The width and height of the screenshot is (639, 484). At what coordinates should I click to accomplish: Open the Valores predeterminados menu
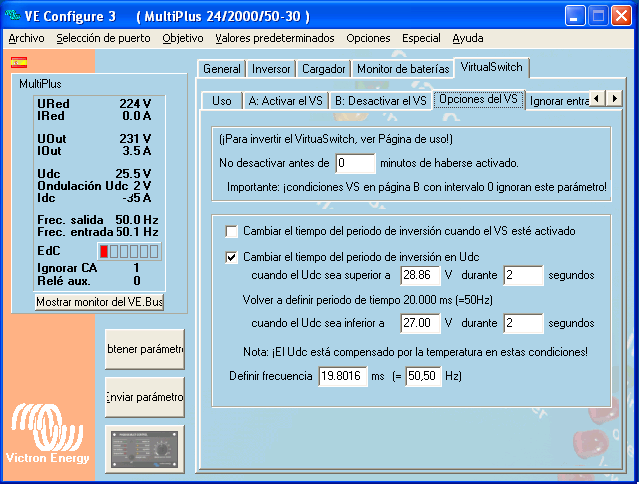(275, 38)
